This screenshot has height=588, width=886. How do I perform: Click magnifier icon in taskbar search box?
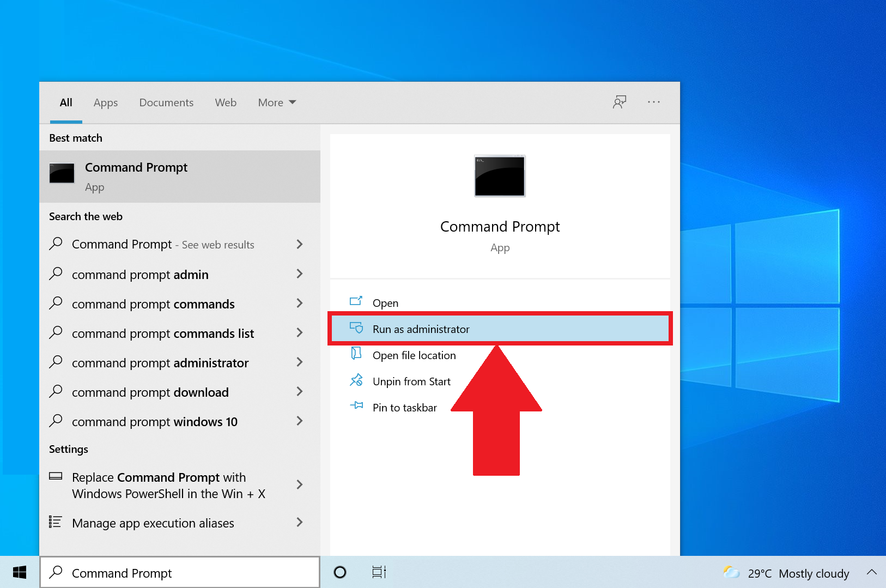[56, 572]
